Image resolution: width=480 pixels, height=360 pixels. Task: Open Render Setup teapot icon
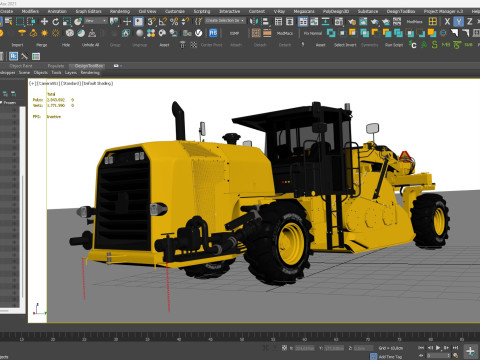[352, 22]
